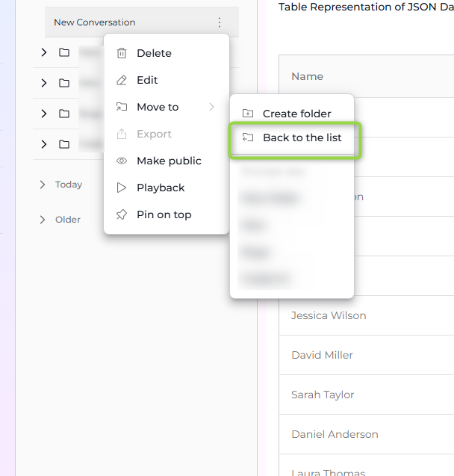Expand the Older conversations group
The image size is (454, 476).
pyautogui.click(x=43, y=220)
